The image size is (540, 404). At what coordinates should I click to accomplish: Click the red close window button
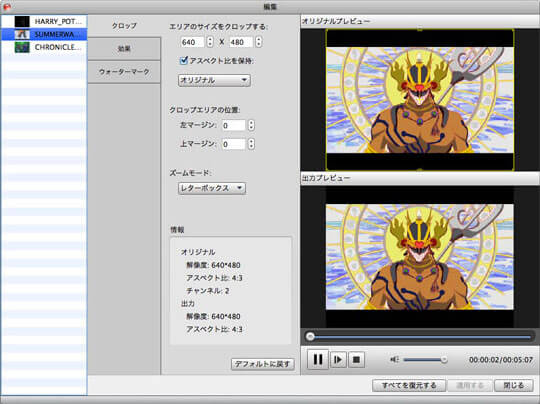6,7
